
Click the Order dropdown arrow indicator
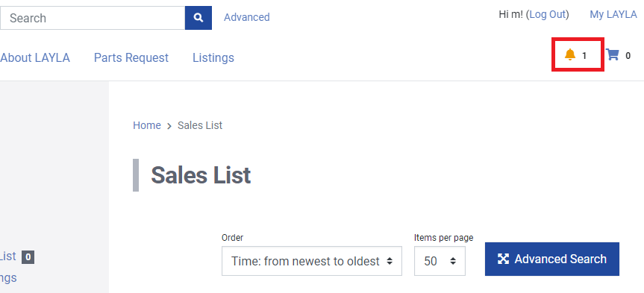pyautogui.click(x=390, y=261)
